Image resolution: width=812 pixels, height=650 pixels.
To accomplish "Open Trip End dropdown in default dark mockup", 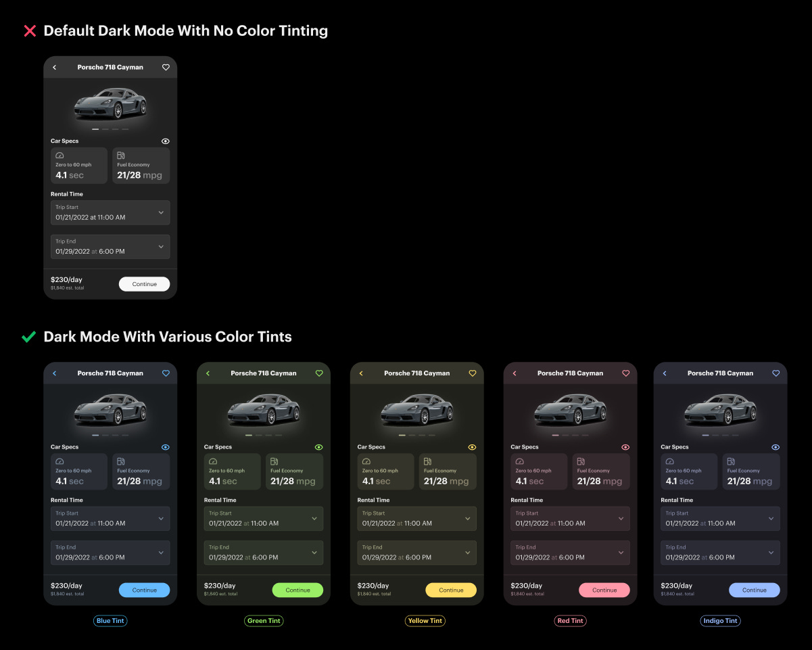I will 110,247.
